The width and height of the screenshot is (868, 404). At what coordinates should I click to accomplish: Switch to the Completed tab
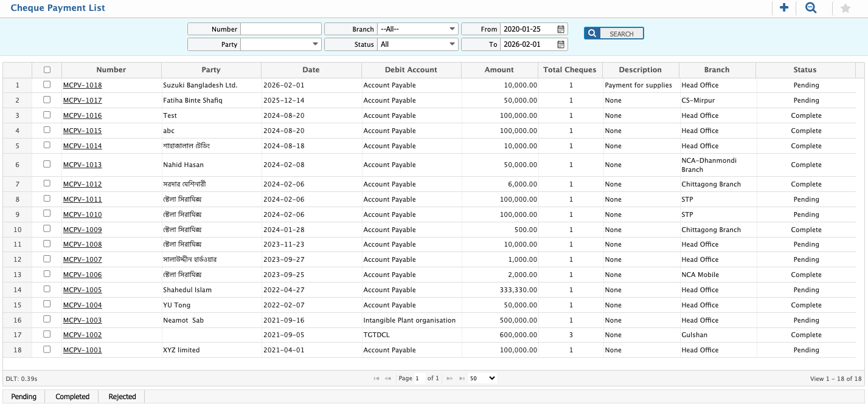72,397
